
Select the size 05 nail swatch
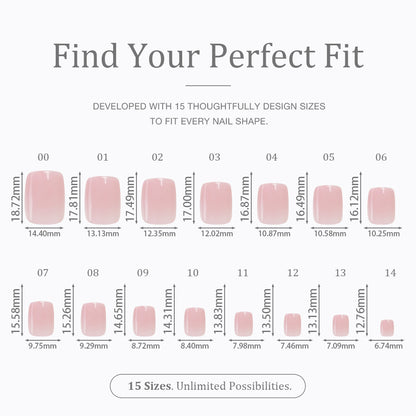coord(328,204)
